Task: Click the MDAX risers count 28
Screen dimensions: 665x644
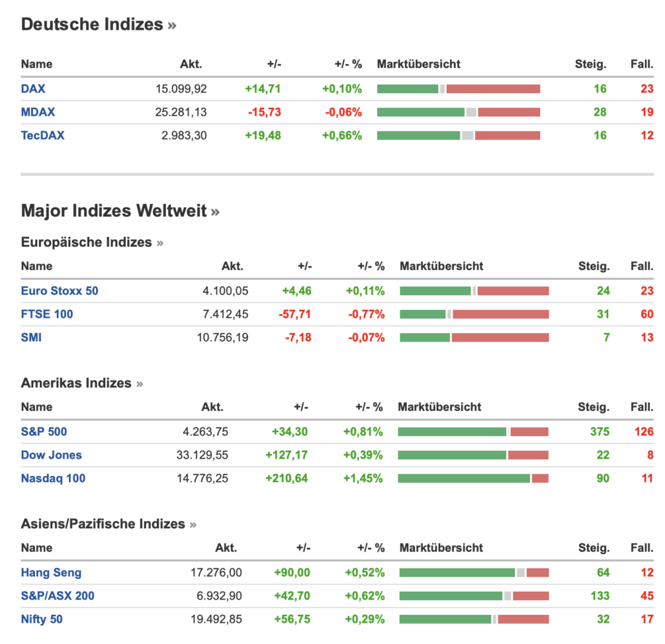Action: click(x=600, y=112)
